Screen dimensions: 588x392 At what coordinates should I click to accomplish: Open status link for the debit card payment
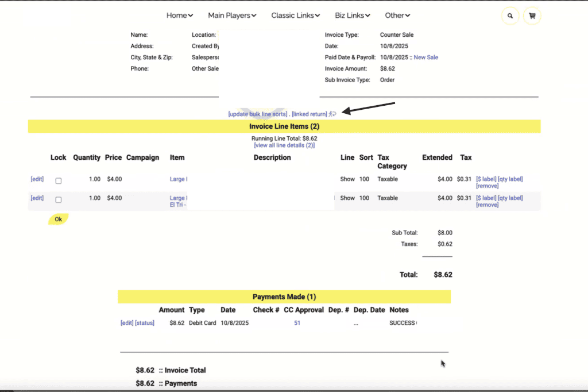pos(145,323)
